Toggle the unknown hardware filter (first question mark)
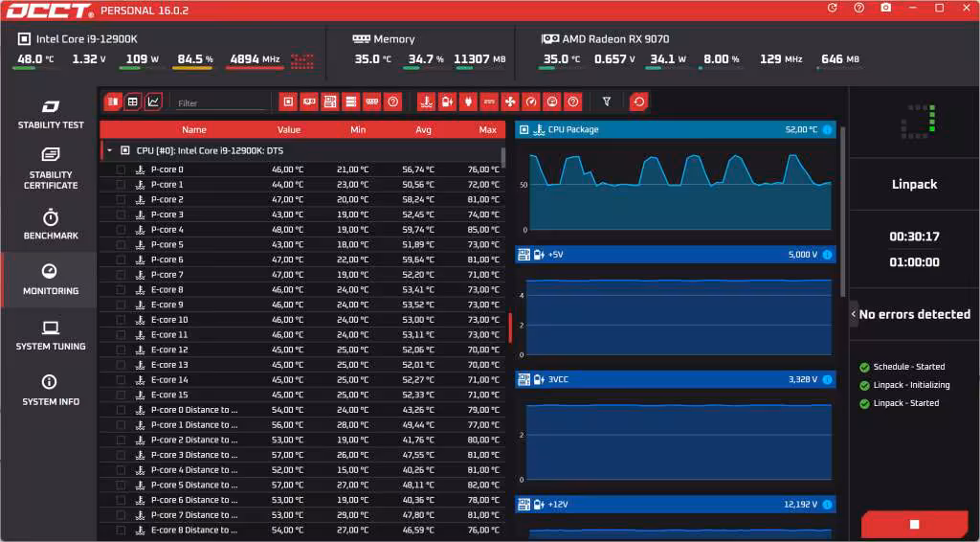 pyautogui.click(x=392, y=102)
